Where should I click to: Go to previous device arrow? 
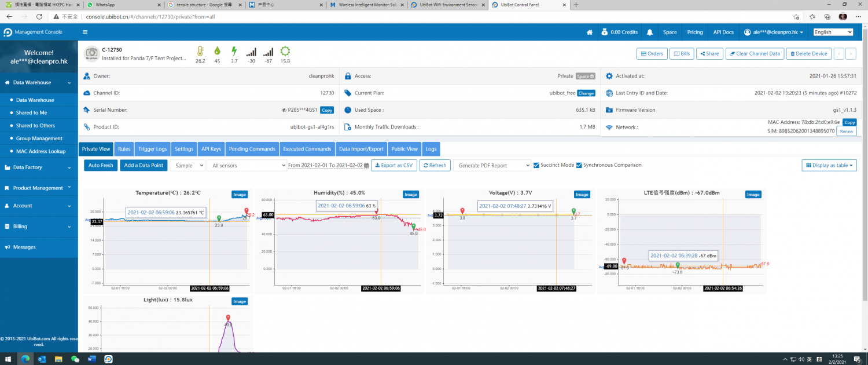pyautogui.click(x=839, y=53)
